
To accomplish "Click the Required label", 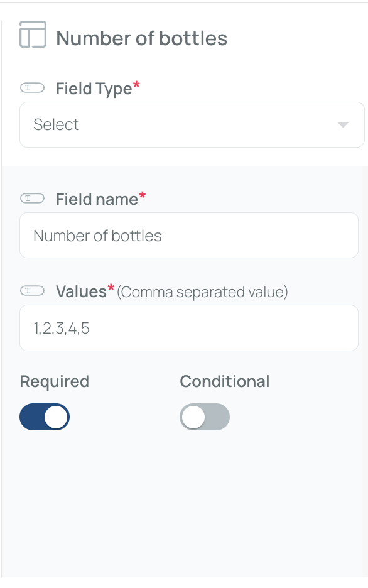I will [x=55, y=381].
